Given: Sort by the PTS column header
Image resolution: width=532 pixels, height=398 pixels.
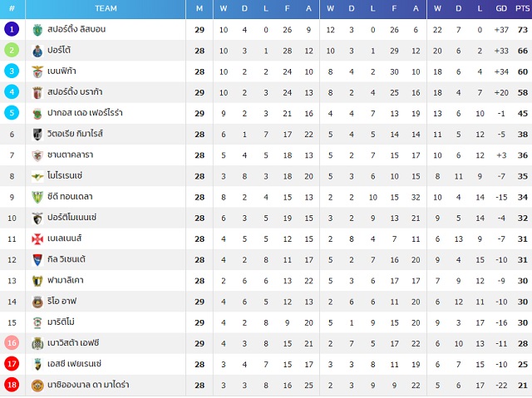Looking at the screenshot, I should [x=523, y=8].
